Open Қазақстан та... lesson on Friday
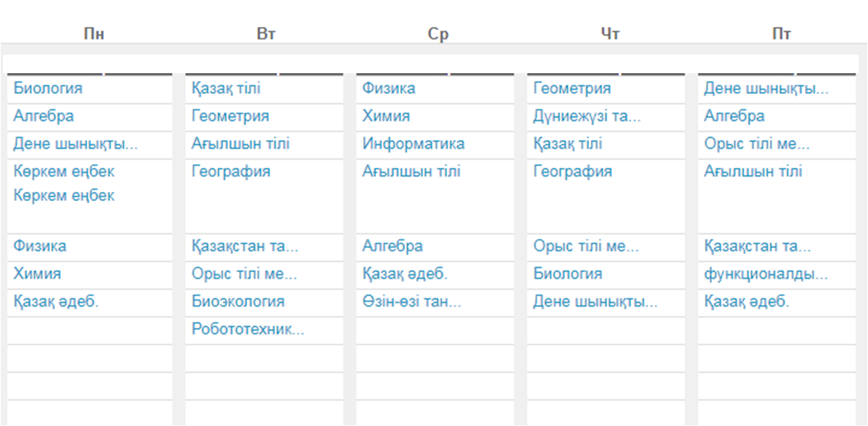 pos(757,247)
